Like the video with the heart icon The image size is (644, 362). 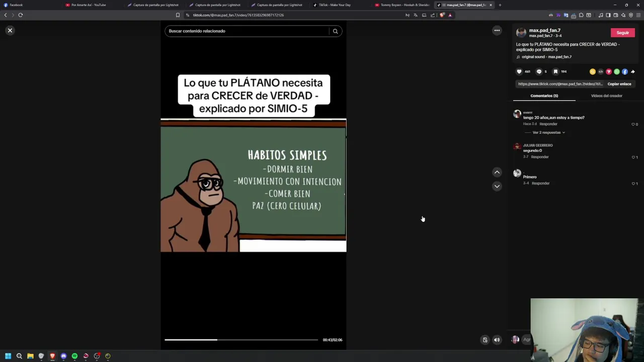click(x=519, y=71)
